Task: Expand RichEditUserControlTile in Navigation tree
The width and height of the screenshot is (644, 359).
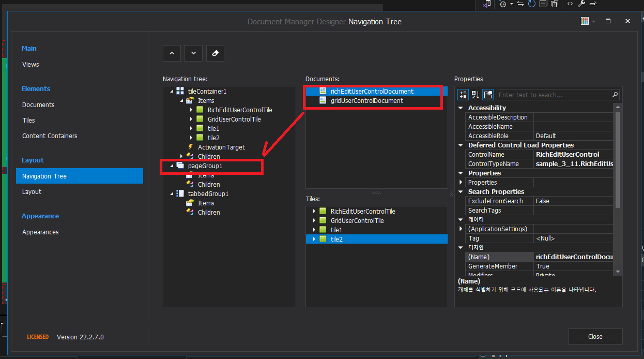Action: pos(191,110)
